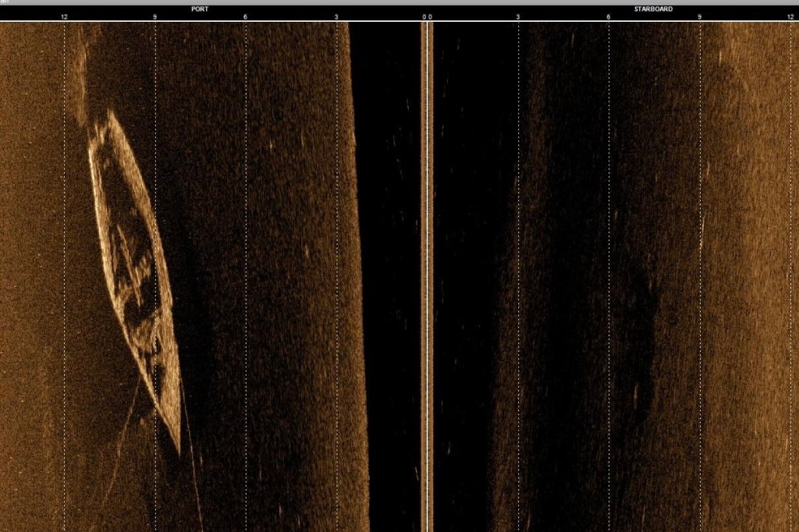This screenshot has height=532, width=799.
Task: Click the 3 range mark on starboard scale
Action: point(518,16)
